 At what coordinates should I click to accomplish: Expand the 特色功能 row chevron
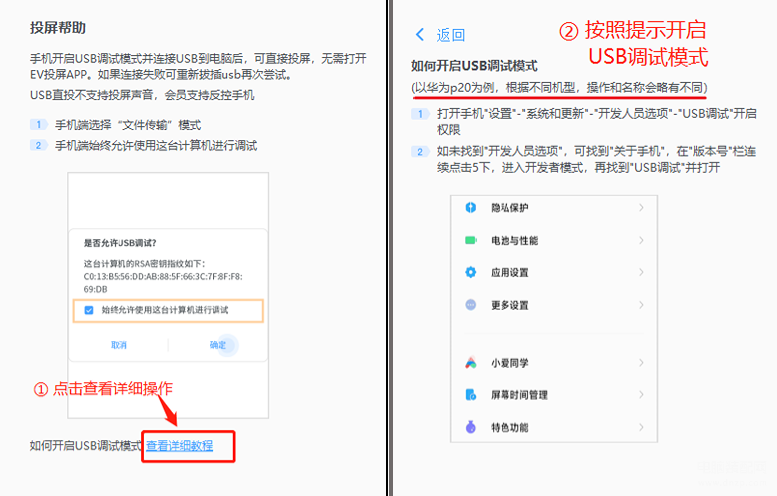(x=641, y=427)
